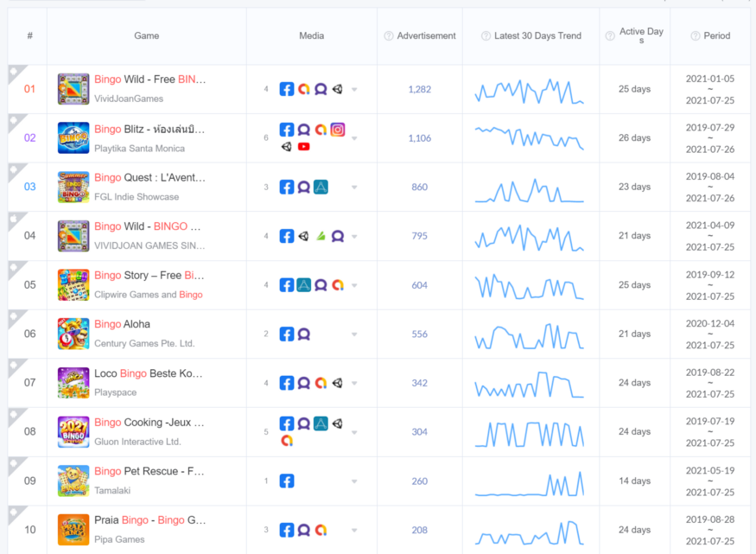Click Audience Network icon in Bingo Quest row
The height and width of the screenshot is (554, 756).
click(x=304, y=187)
